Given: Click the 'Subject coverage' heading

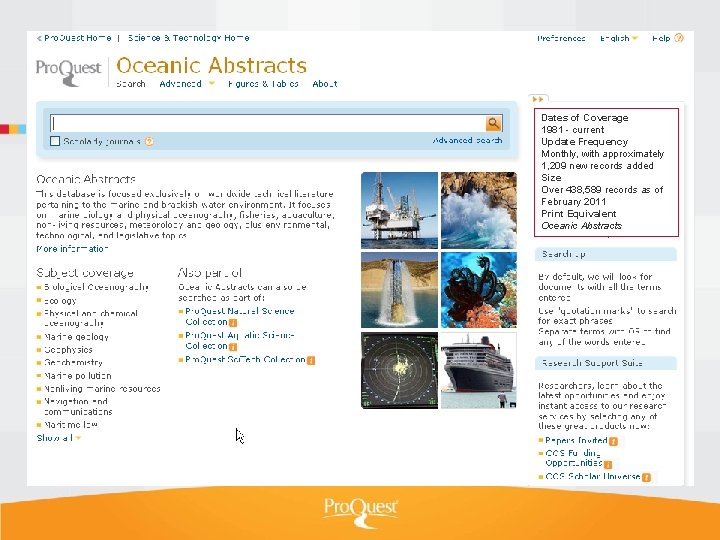Looking at the screenshot, I should click(85, 273).
